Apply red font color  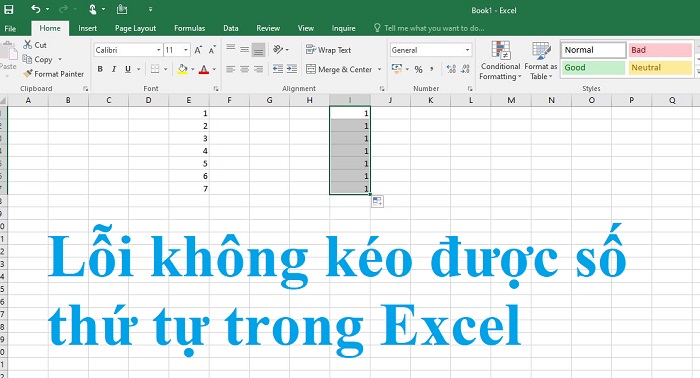[204, 69]
